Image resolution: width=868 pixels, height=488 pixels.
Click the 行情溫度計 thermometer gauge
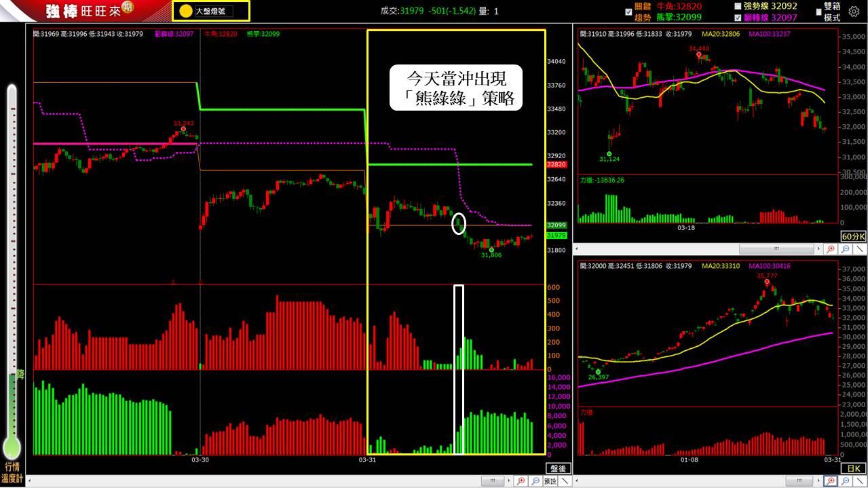[12, 271]
